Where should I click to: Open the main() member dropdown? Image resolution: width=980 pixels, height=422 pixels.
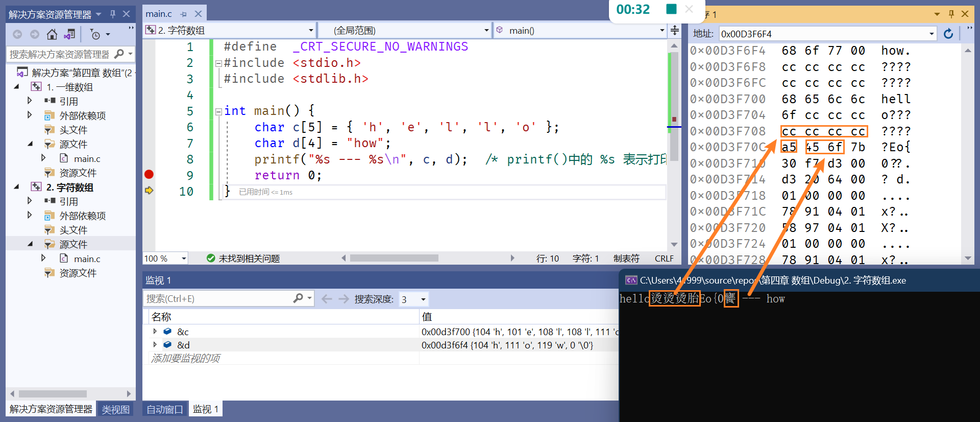pos(662,30)
